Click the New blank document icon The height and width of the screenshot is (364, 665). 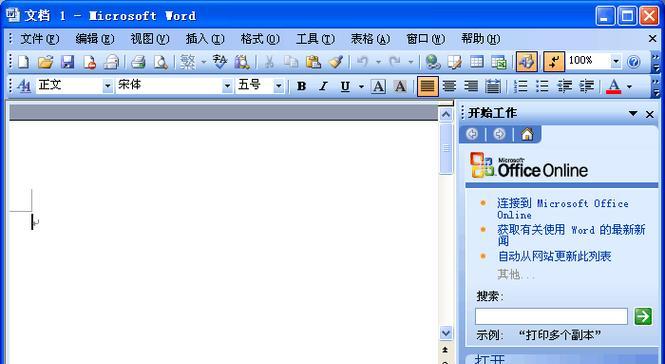(24, 62)
